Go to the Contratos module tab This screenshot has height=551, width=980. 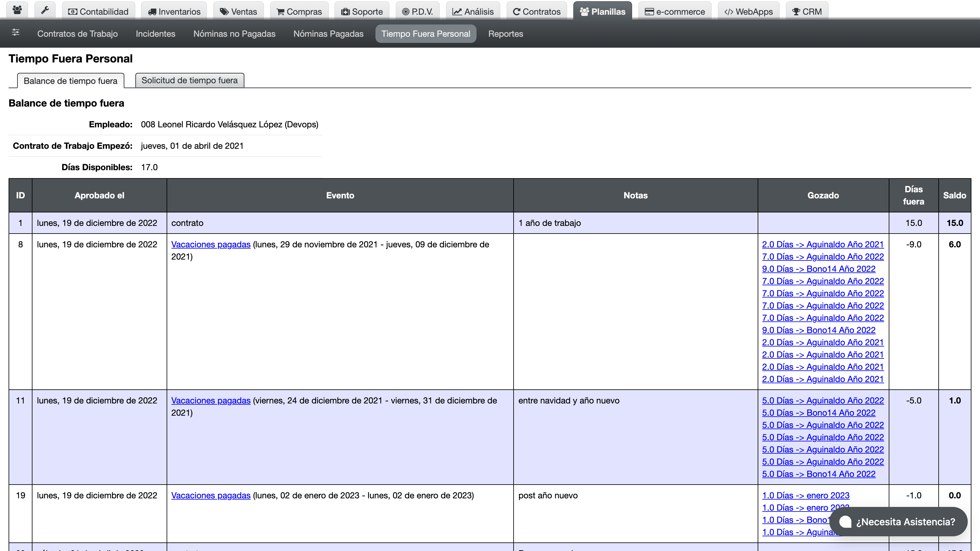tap(537, 11)
